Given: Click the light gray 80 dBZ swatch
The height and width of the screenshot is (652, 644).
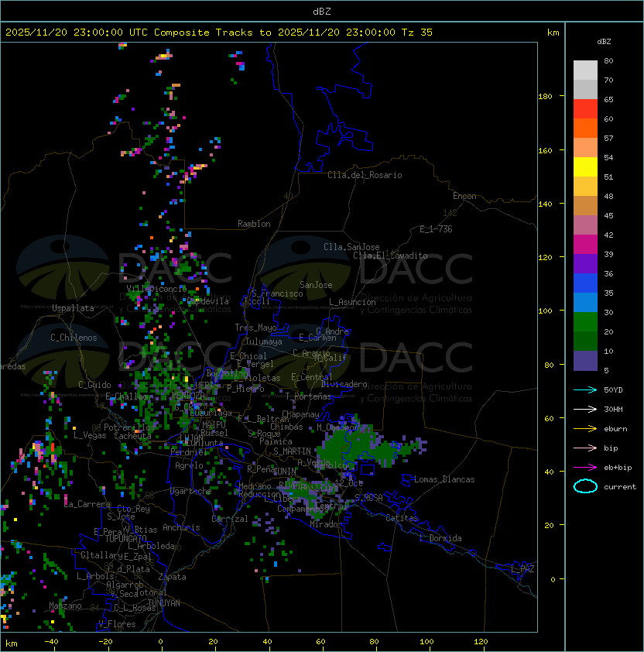Looking at the screenshot, I should [x=585, y=70].
